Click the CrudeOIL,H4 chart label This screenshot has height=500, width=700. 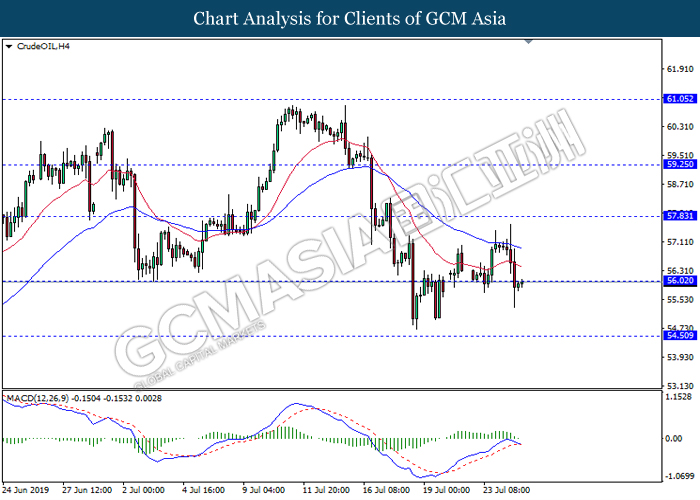click(43, 46)
